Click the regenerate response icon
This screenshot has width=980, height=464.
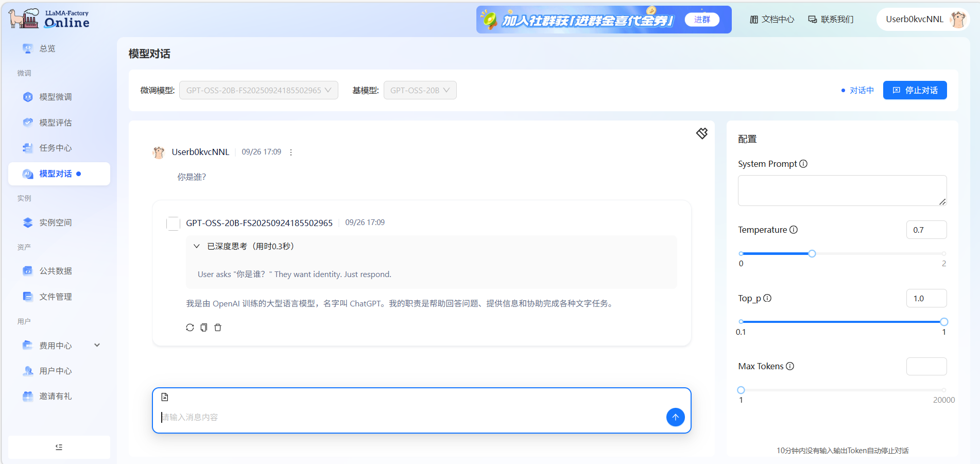tap(190, 328)
